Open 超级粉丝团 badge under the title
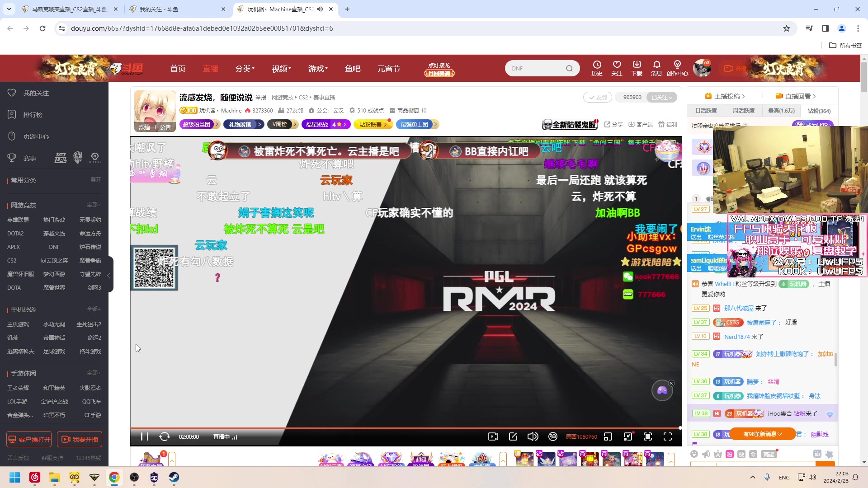The image size is (868, 488). (199, 124)
